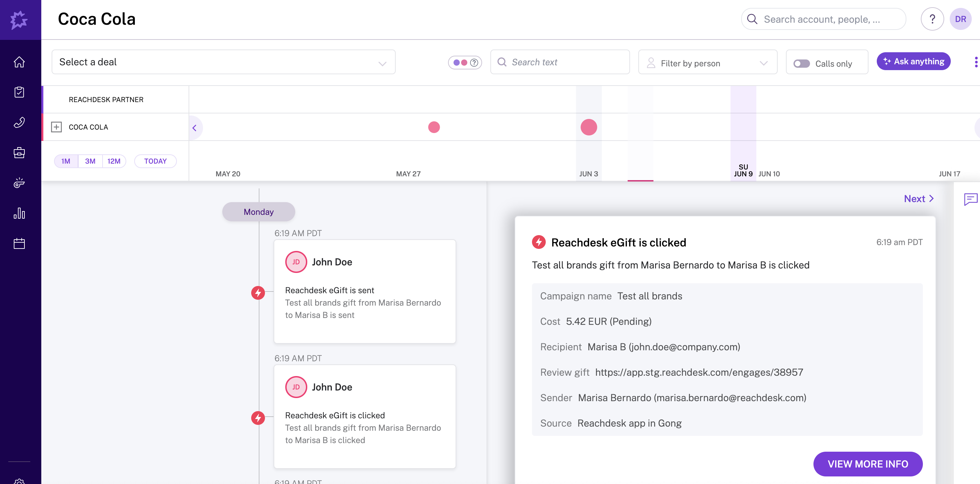
Task: Click Campaign name Test all brands
Action: click(649, 296)
